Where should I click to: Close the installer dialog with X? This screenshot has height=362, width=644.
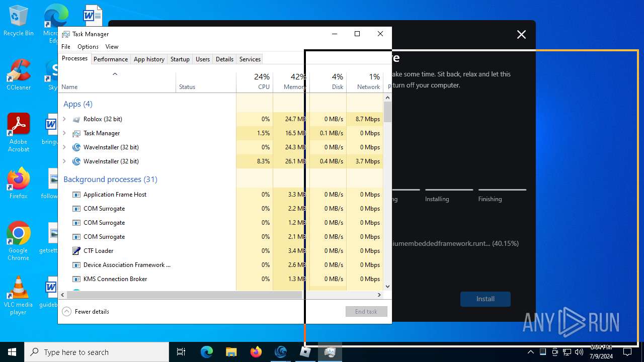(521, 34)
